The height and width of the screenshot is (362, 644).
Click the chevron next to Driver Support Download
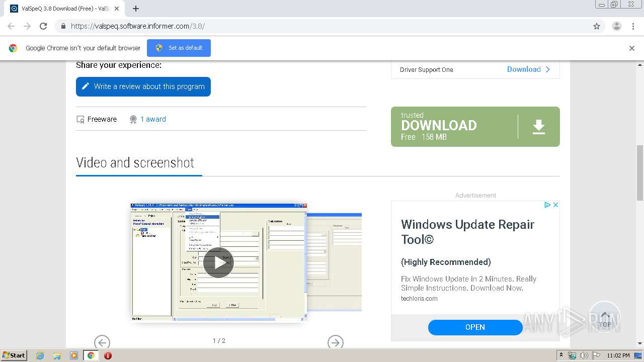(548, 69)
